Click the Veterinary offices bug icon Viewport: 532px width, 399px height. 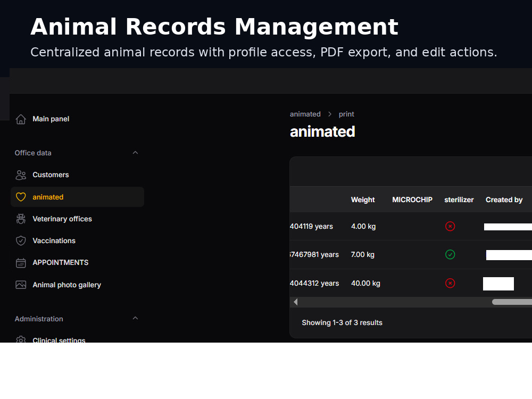click(x=21, y=219)
